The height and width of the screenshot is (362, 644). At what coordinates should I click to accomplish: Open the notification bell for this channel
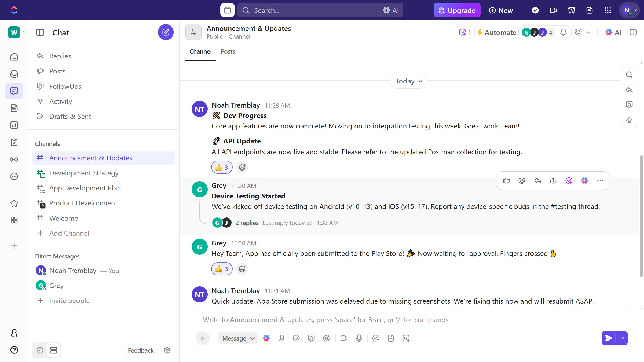(563, 32)
